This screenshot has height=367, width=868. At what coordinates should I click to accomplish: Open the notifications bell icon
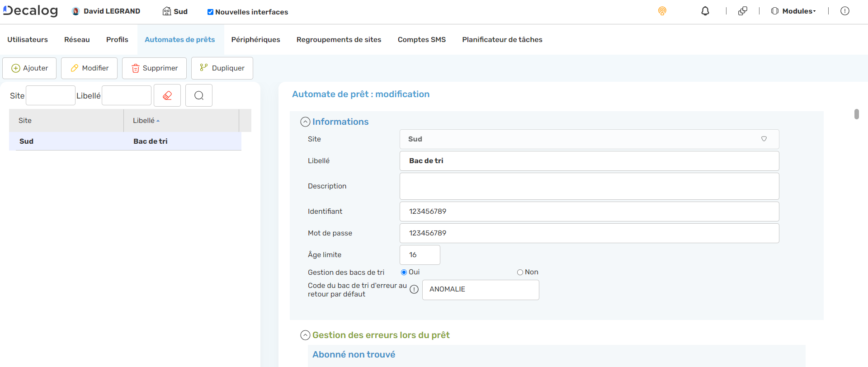[x=705, y=11]
